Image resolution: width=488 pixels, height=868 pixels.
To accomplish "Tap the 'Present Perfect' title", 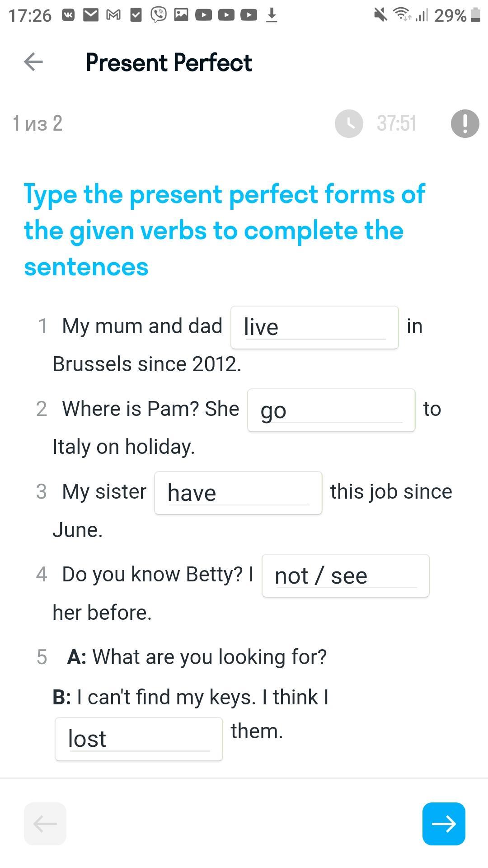I will click(169, 62).
